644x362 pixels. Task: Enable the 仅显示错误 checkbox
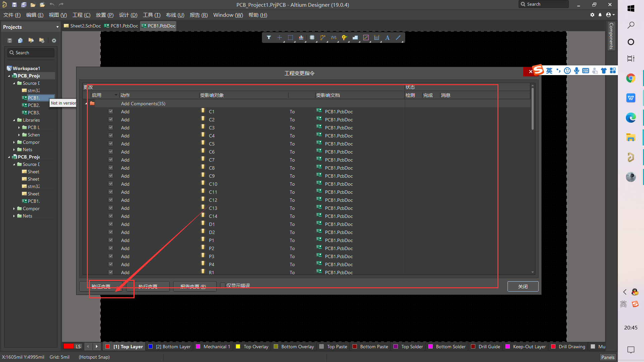[222, 285]
